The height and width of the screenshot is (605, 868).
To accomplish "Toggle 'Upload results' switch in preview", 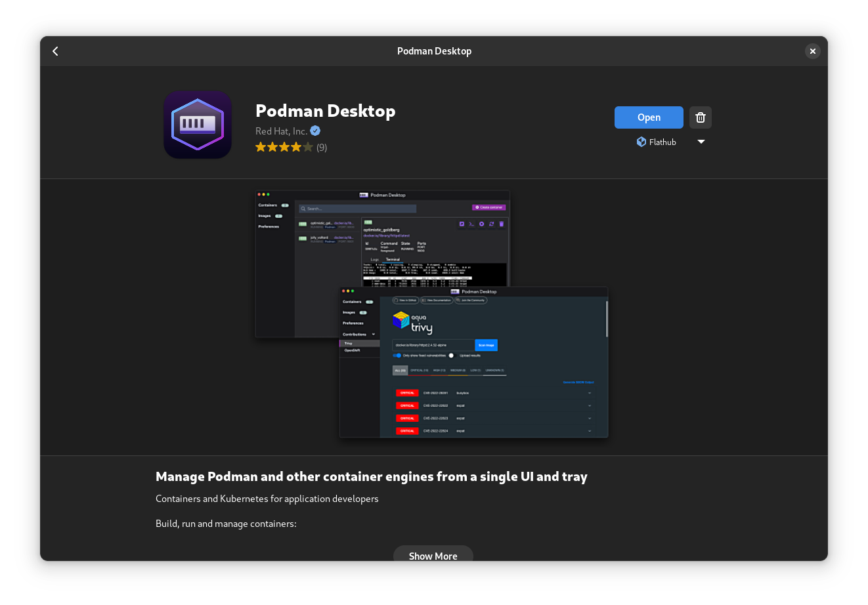I will coord(452,356).
